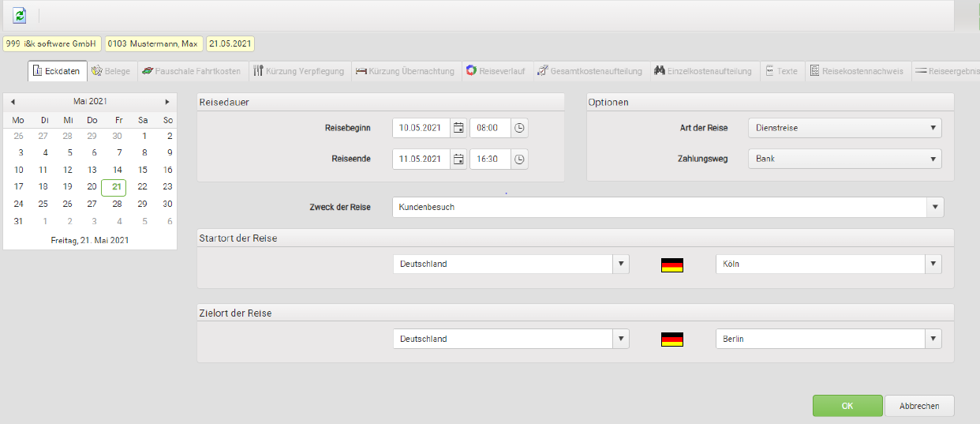The width and height of the screenshot is (980, 424).
Task: Switch to the Belege tab
Action: 110,71
